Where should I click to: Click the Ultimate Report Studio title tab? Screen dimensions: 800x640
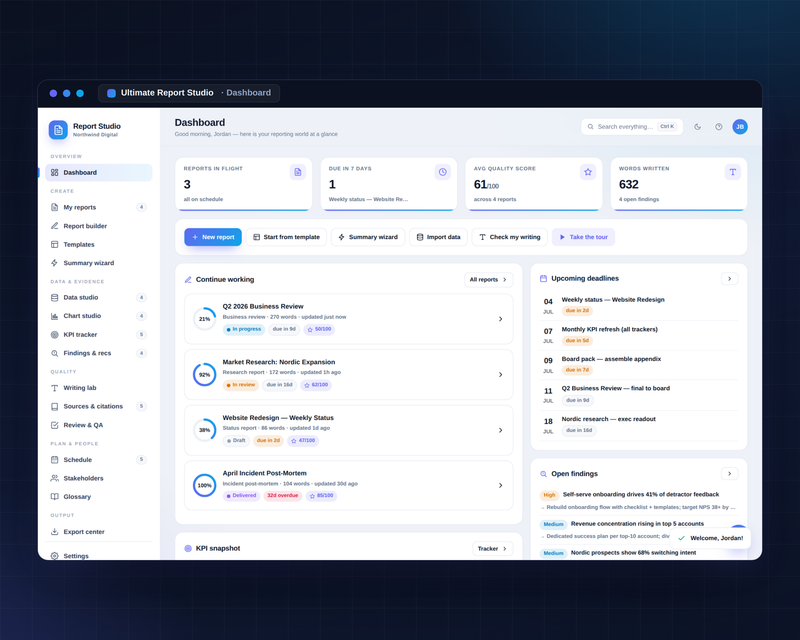tap(189, 93)
